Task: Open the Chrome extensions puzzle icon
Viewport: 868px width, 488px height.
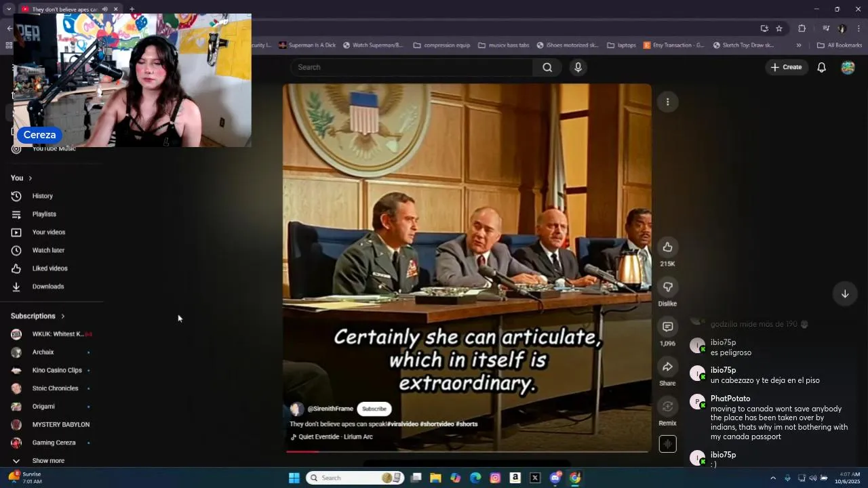Action: point(802,28)
